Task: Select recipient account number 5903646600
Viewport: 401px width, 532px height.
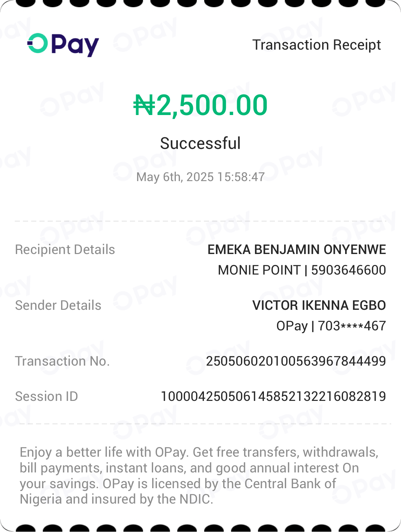Action: 348,270
